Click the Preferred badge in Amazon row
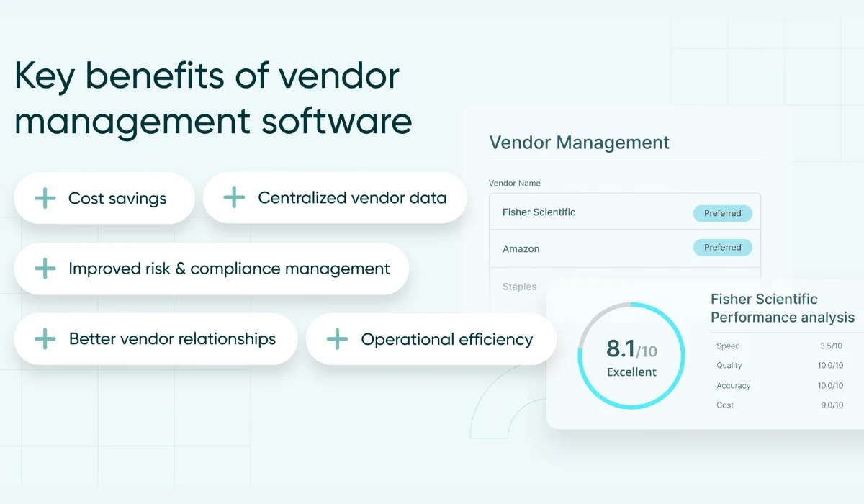This screenshot has width=864, height=504. (x=723, y=247)
